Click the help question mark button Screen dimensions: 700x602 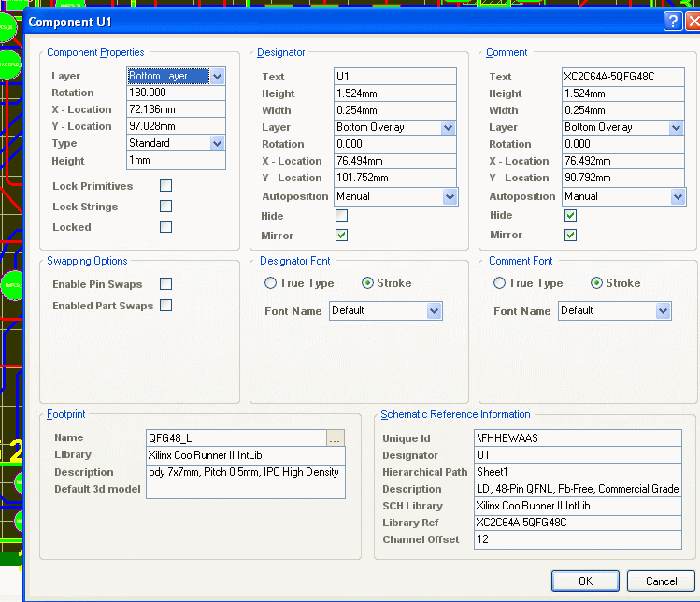tap(673, 21)
